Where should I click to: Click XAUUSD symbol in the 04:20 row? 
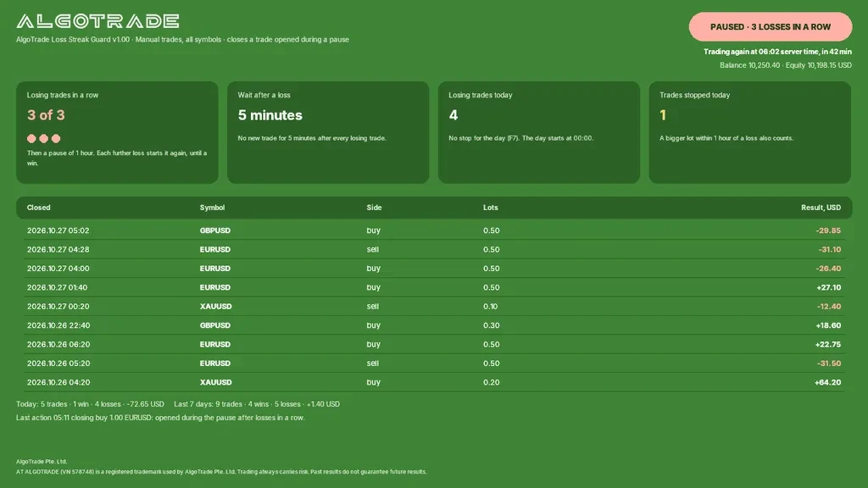point(216,382)
